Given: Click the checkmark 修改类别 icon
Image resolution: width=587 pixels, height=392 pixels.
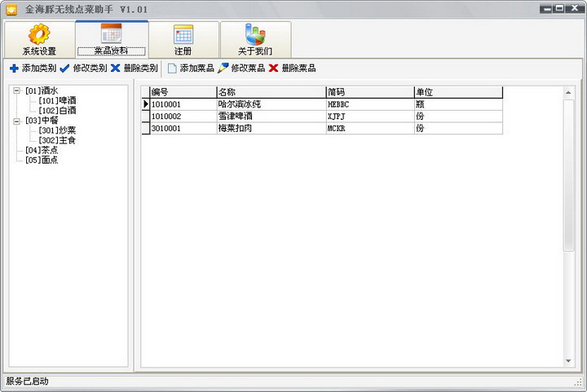Looking at the screenshot, I should (64, 68).
